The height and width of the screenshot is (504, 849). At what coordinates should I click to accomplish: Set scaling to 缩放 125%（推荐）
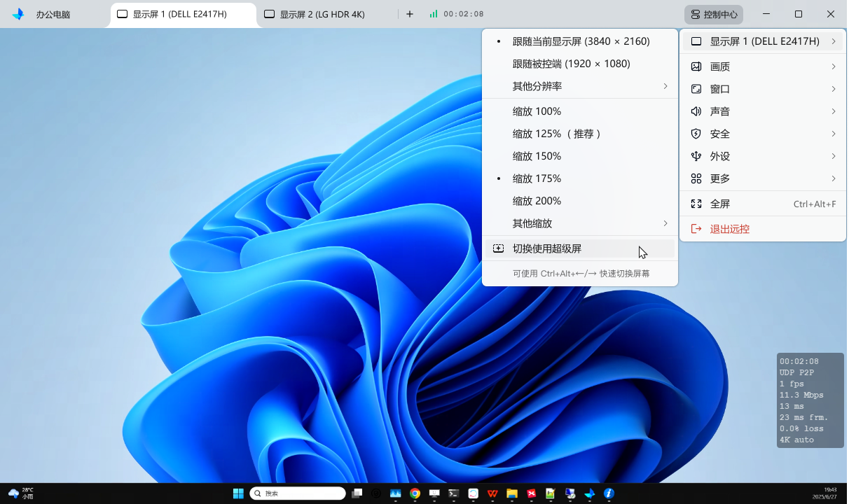pyautogui.click(x=580, y=134)
